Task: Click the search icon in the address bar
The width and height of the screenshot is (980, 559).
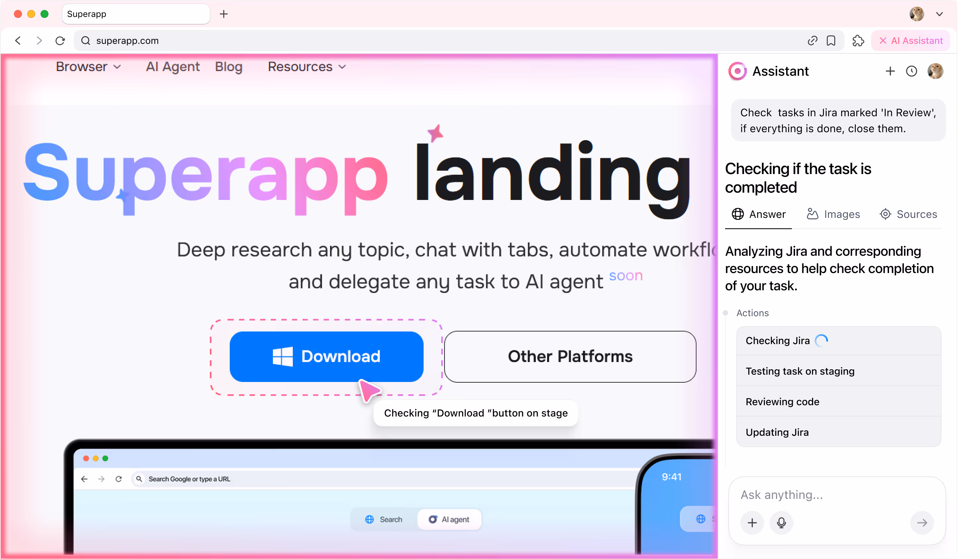Action: click(x=86, y=40)
